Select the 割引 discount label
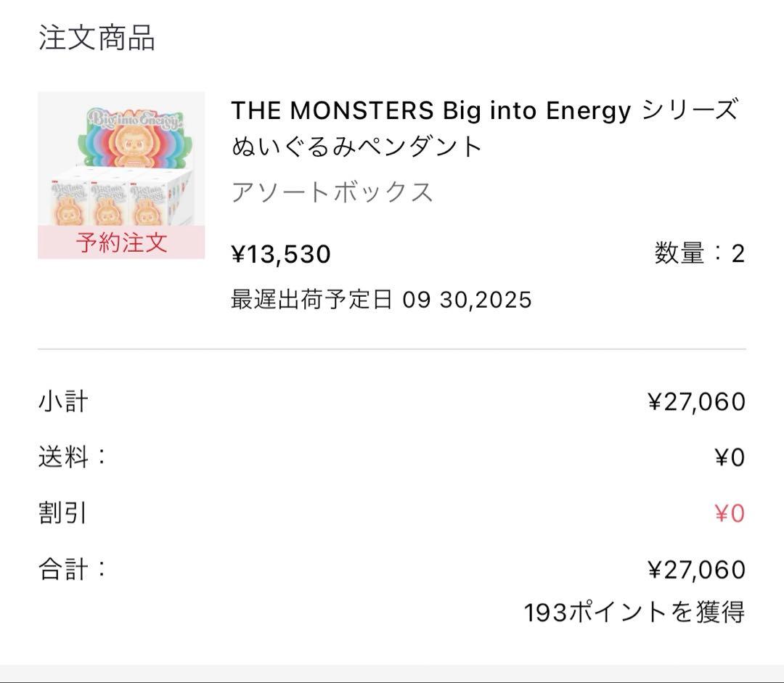 tap(63, 513)
